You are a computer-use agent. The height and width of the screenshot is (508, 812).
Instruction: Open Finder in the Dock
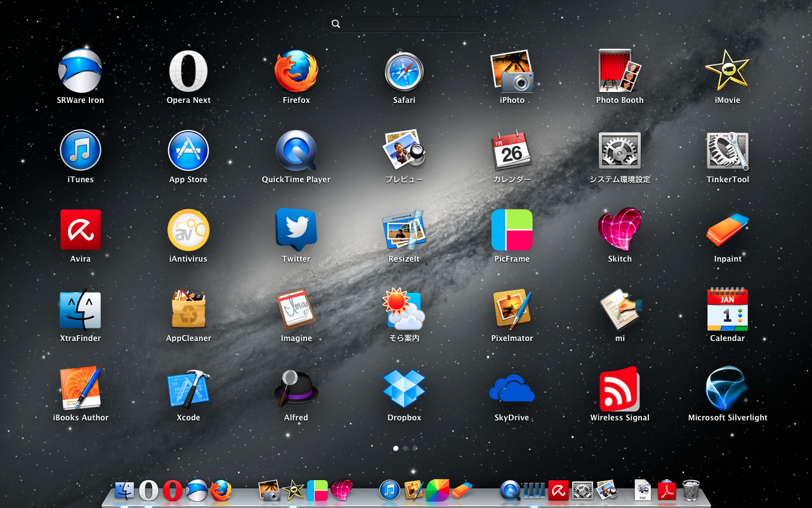tap(124, 490)
